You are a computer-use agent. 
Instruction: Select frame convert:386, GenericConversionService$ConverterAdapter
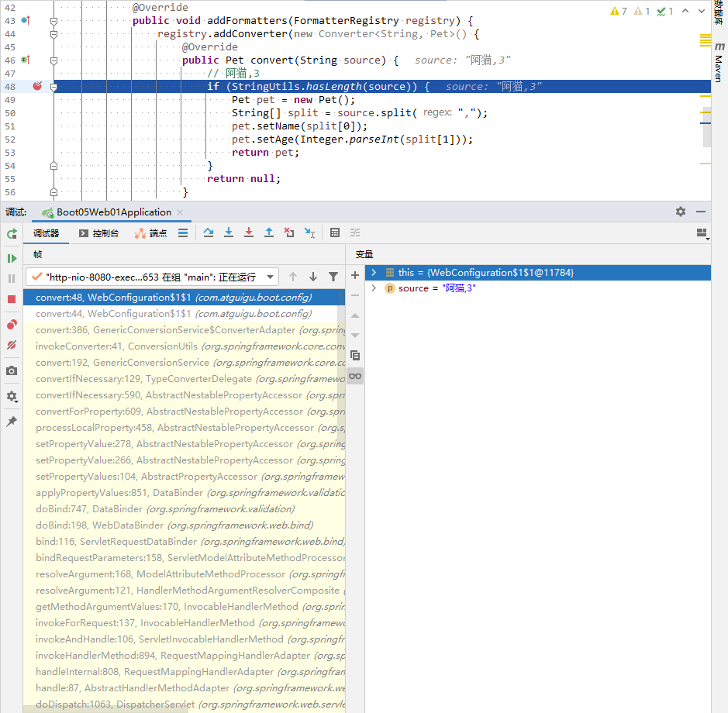(185, 330)
